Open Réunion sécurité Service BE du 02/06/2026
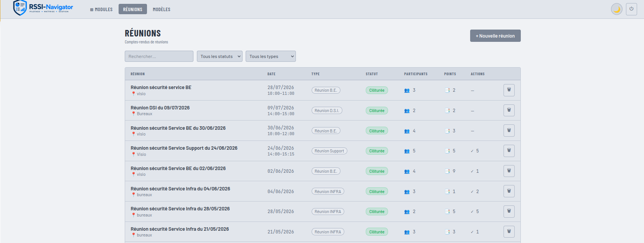This screenshot has width=644, height=243. (178, 169)
